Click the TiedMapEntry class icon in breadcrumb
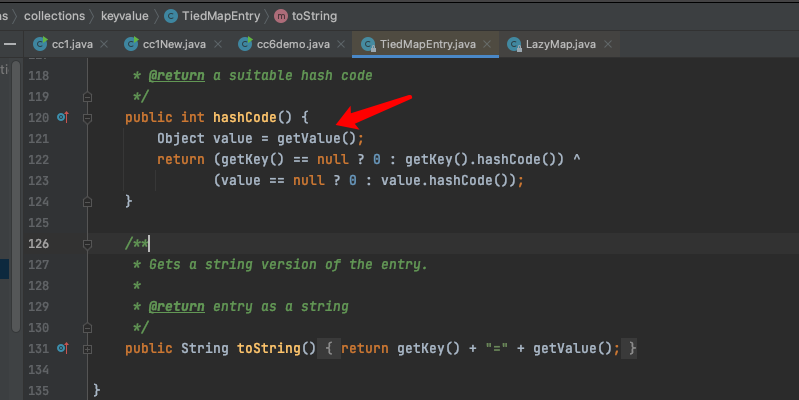The image size is (799, 400). (x=171, y=16)
